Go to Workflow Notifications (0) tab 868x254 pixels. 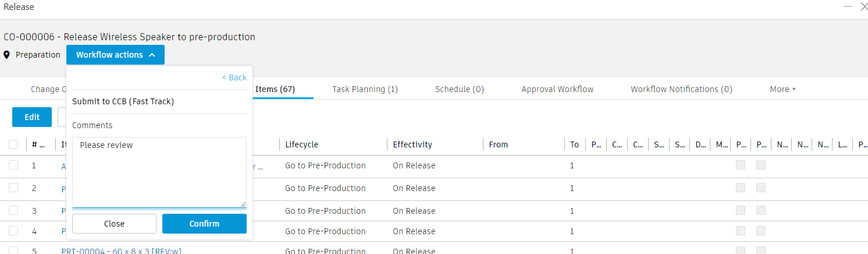point(681,89)
